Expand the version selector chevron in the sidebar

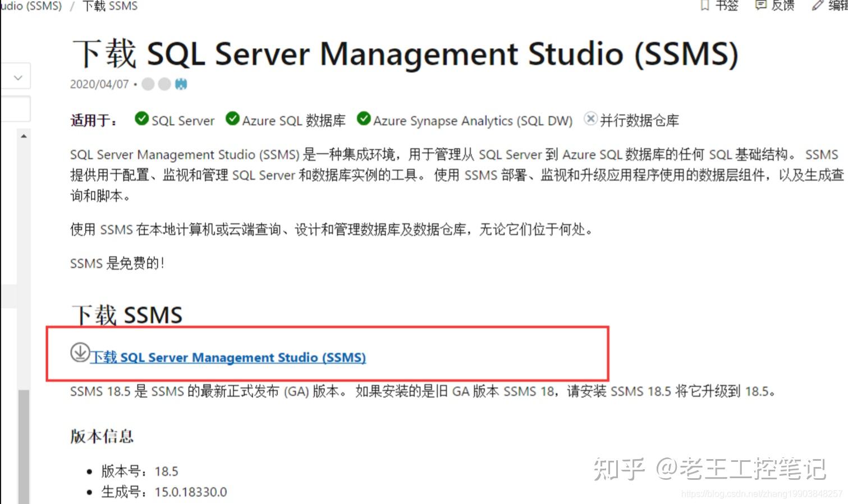point(17,76)
